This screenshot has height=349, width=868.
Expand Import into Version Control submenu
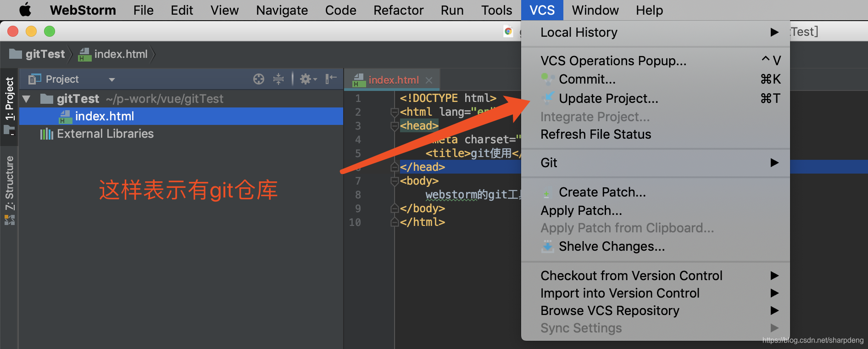[x=656, y=293]
